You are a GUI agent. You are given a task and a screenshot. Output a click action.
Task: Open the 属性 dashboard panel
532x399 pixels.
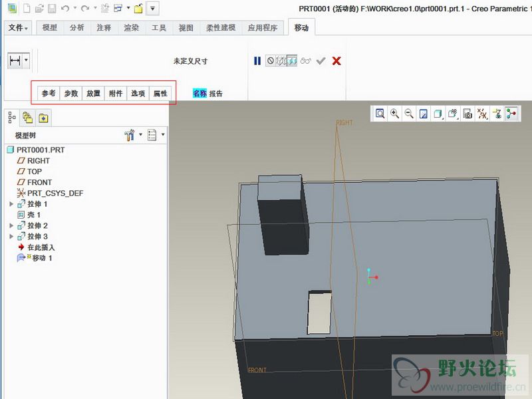click(x=160, y=93)
